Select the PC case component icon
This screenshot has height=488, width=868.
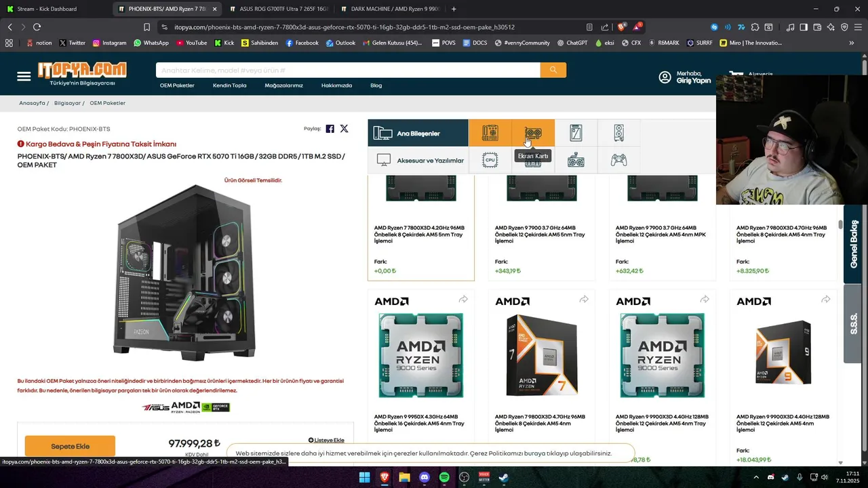click(618, 133)
